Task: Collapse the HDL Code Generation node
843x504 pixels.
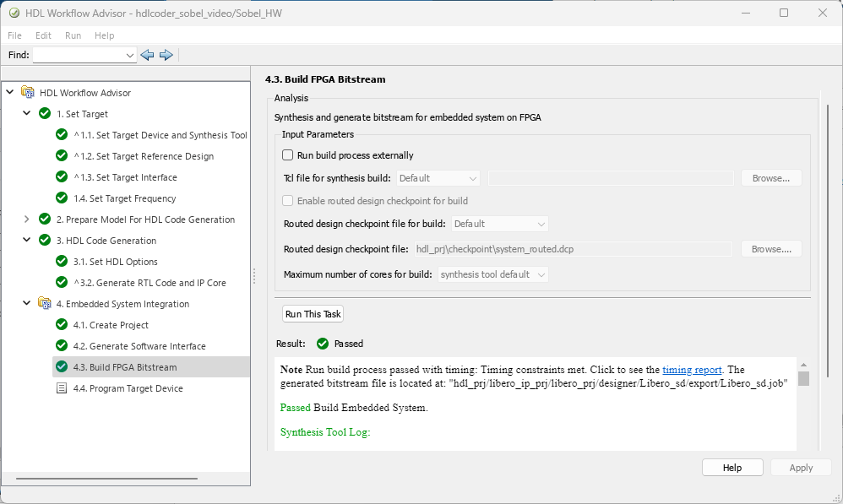Action: point(27,241)
